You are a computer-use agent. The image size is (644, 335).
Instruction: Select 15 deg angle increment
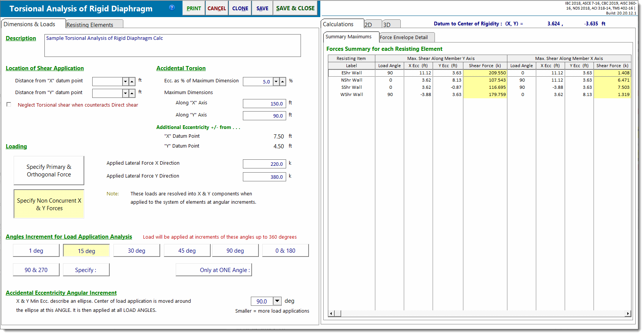(87, 251)
